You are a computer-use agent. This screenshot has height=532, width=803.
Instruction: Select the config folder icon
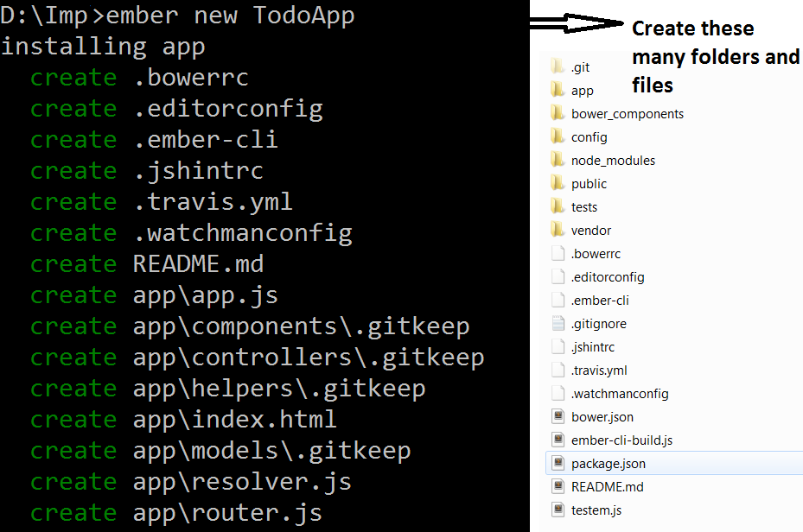click(558, 136)
